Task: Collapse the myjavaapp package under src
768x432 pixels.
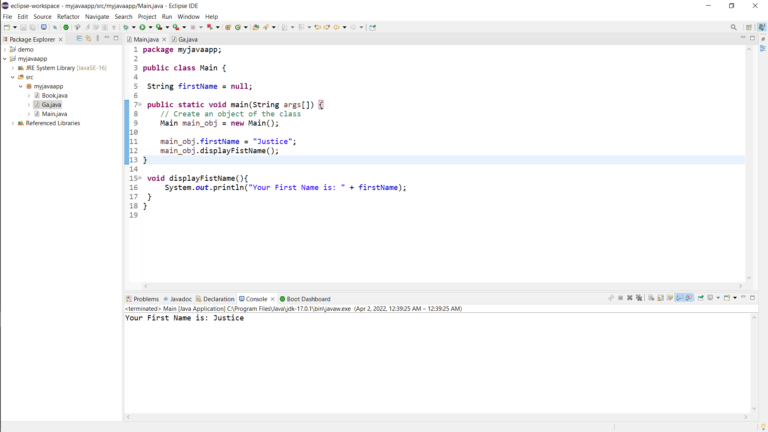Action: pyautogui.click(x=21, y=86)
